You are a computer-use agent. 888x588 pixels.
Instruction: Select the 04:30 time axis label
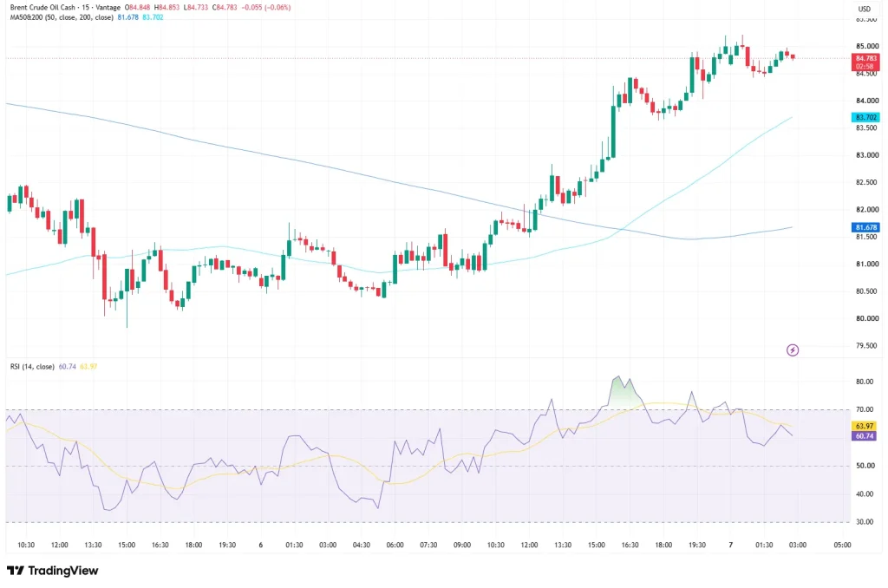click(362, 545)
